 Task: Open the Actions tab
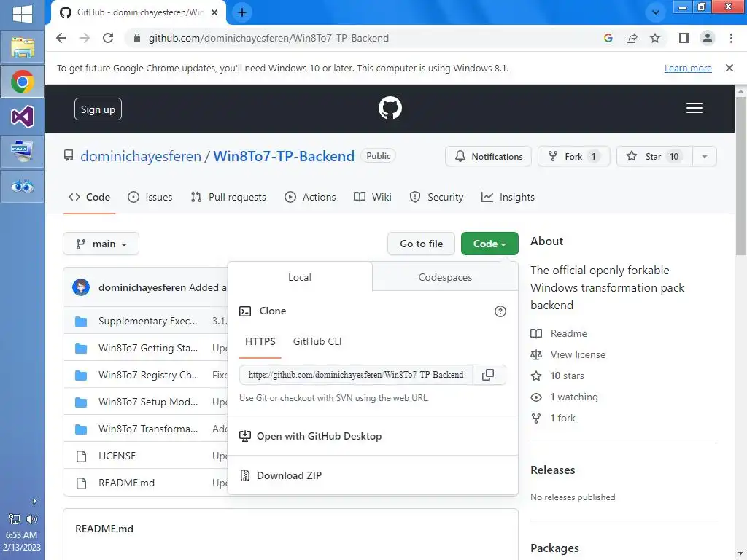pyautogui.click(x=310, y=197)
